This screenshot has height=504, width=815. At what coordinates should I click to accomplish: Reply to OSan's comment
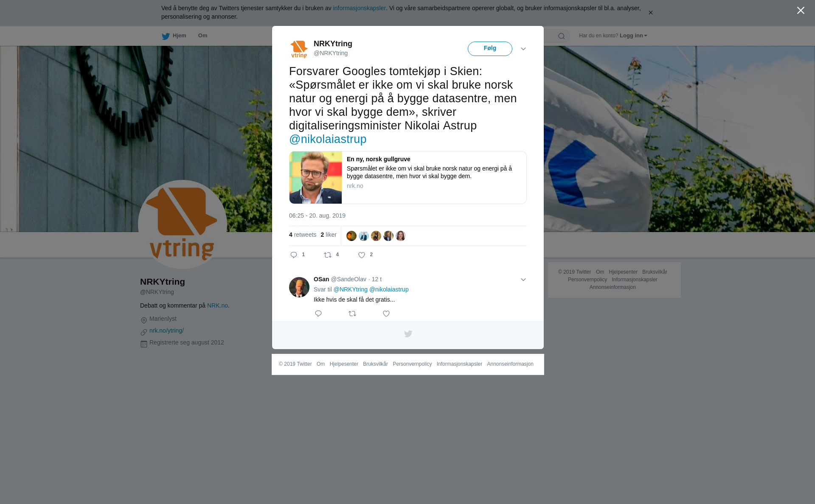318,314
